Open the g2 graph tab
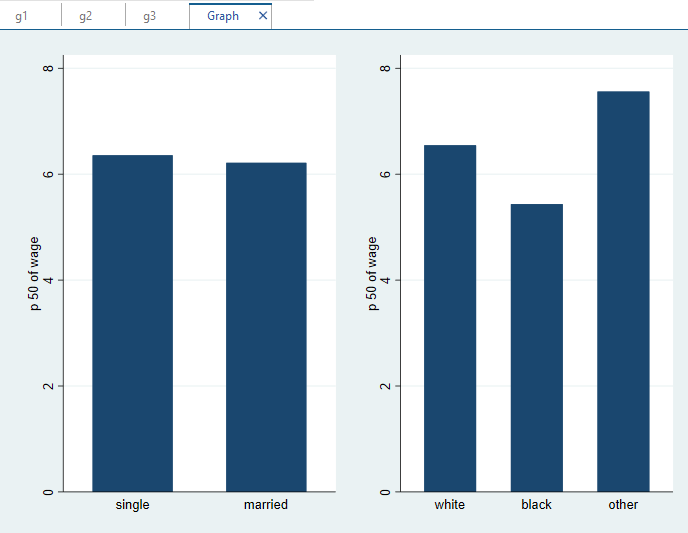688x533 pixels. pos(85,16)
